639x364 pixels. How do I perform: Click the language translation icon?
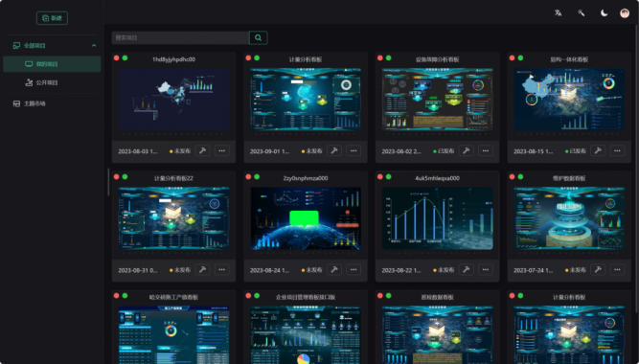pos(558,13)
